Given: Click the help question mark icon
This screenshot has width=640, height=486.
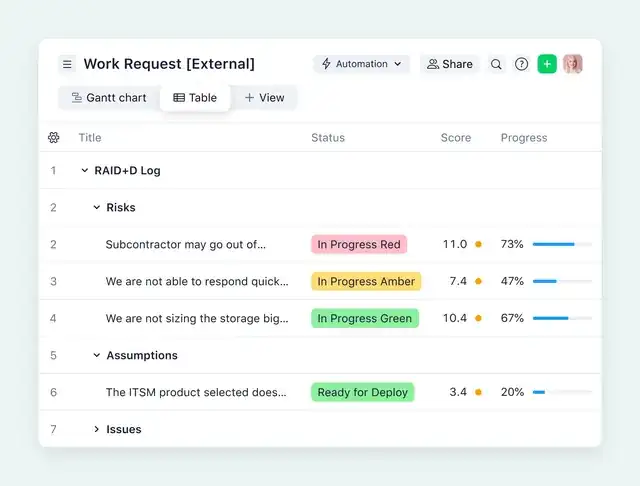Looking at the screenshot, I should pos(521,64).
